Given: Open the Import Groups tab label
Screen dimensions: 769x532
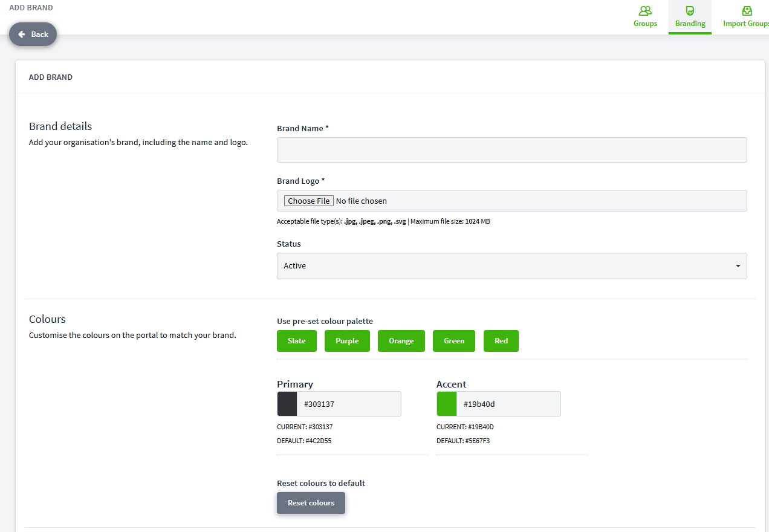Looking at the screenshot, I should (746, 24).
